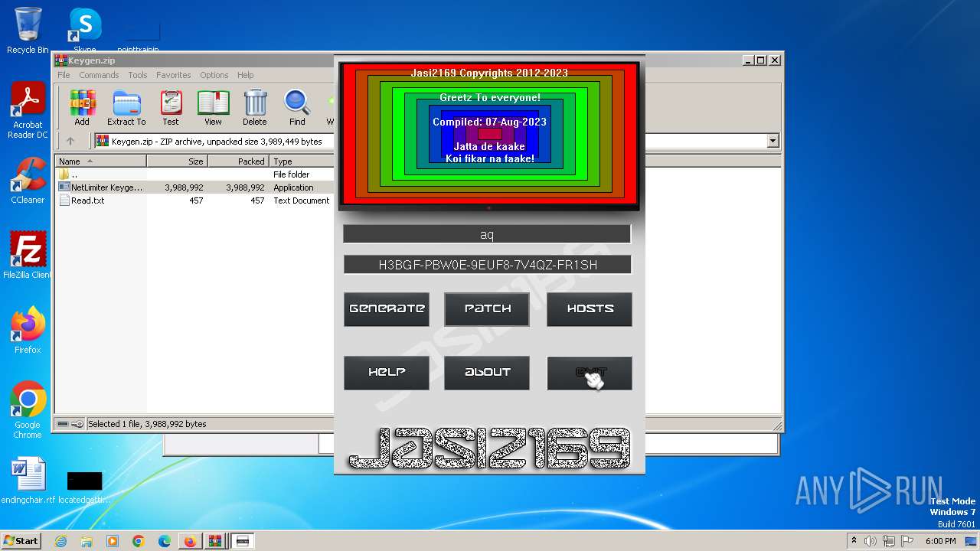Screen dimensions: 980x551
Task: Click the Test icon in WinRAR toolbar
Action: [x=171, y=108]
